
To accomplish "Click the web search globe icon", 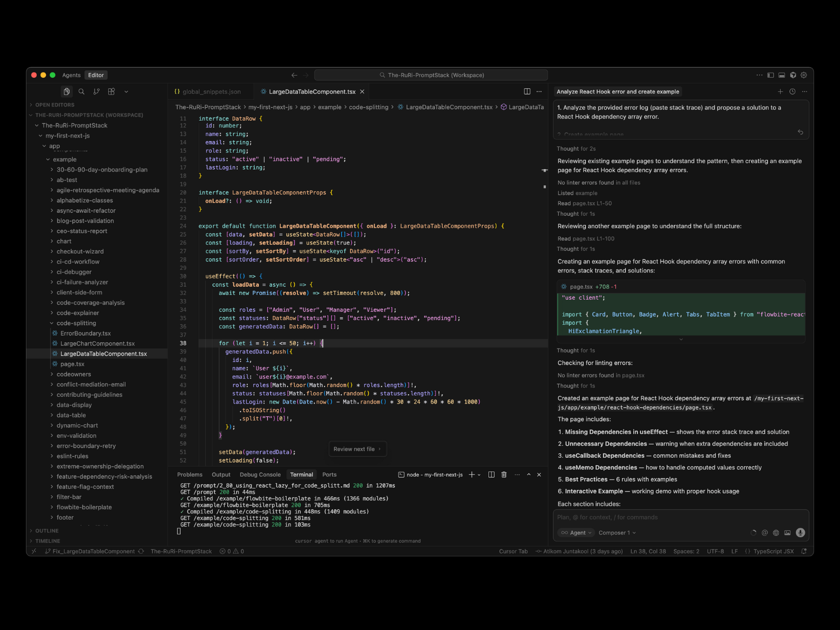I will [776, 533].
